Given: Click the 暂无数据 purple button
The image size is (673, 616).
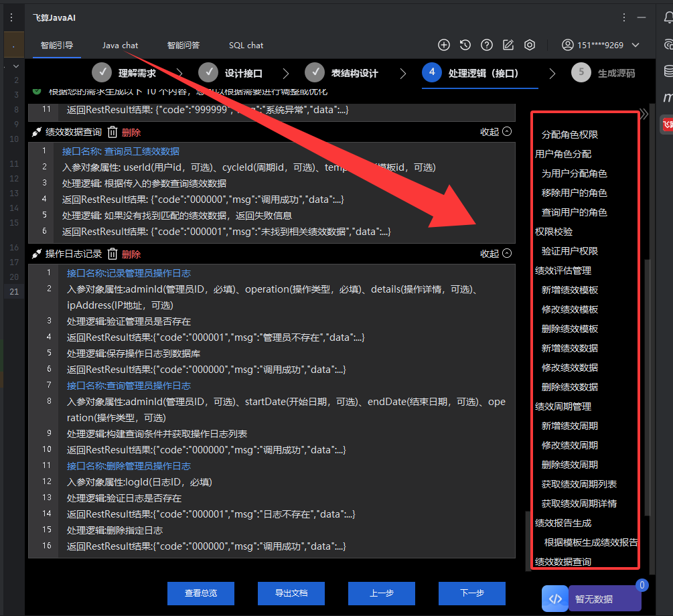Looking at the screenshot, I should point(604,599).
